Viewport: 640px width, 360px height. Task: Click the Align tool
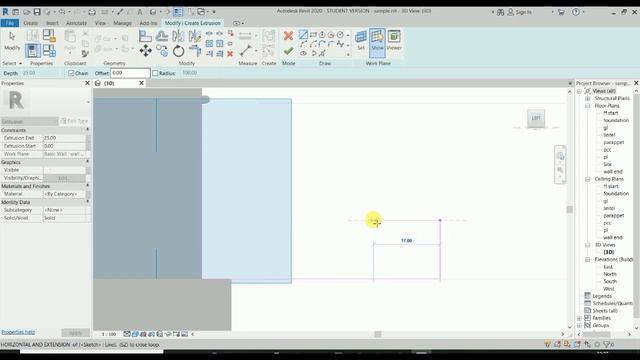[x=145, y=36]
